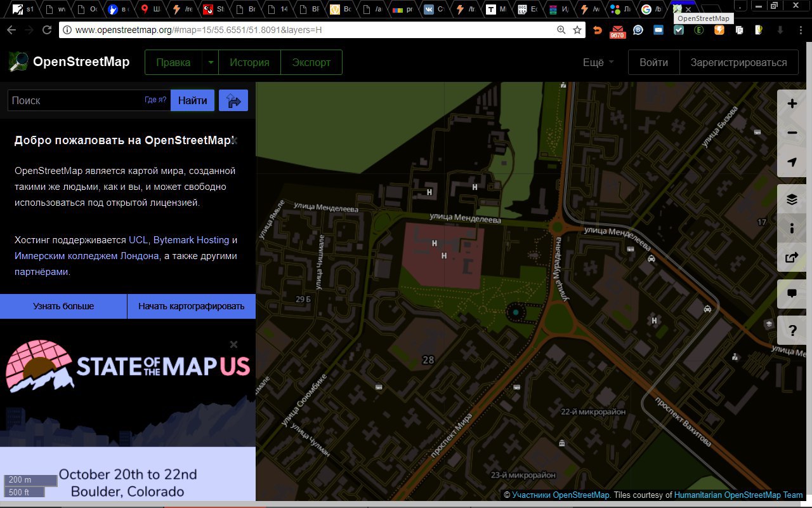
Task: Open the VK 'B' round extension icon
Action: click(x=638, y=30)
